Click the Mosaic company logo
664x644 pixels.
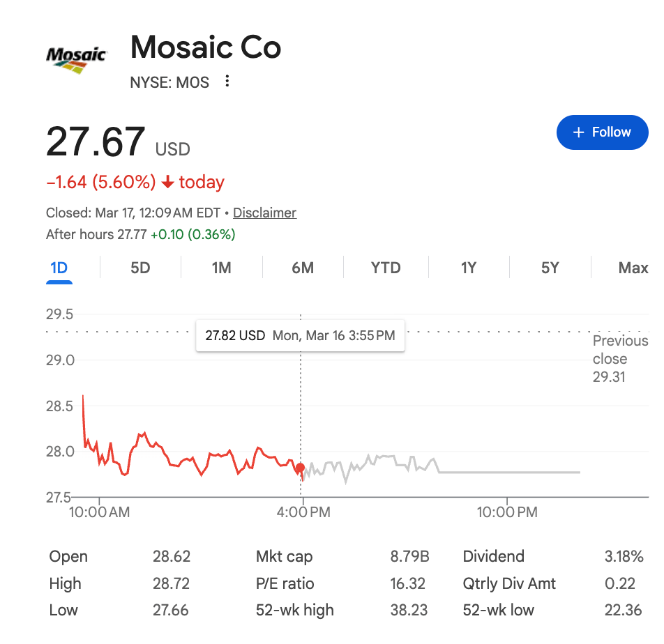76,60
